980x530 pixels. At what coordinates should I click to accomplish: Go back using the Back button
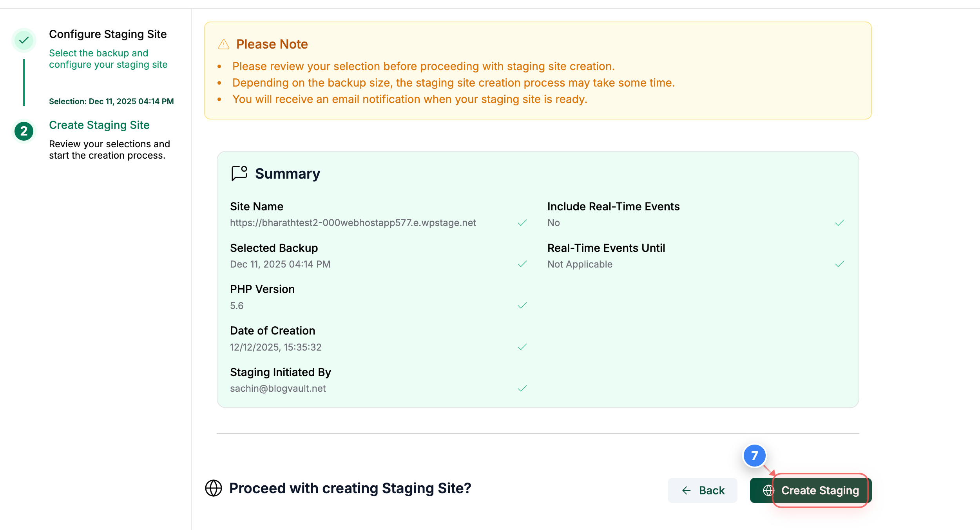click(702, 490)
